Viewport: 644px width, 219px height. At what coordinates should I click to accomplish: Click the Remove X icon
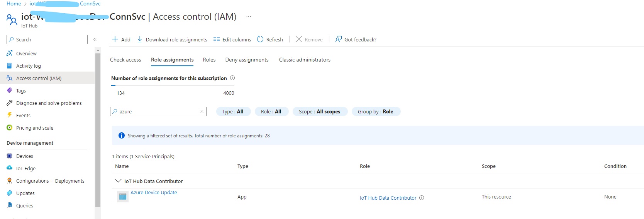[299, 39]
